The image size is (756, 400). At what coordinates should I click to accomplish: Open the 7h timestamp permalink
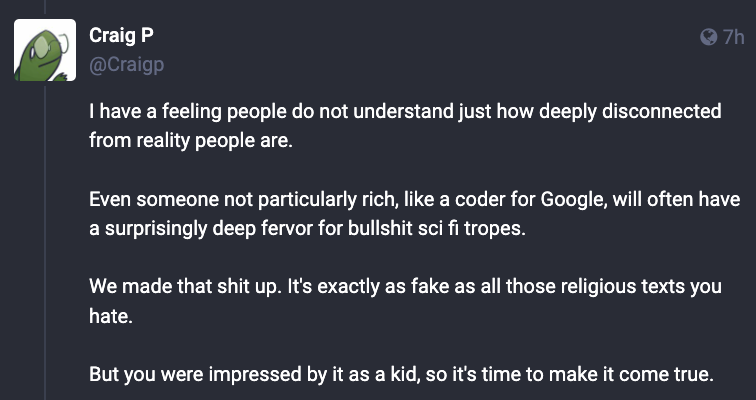[733, 37]
